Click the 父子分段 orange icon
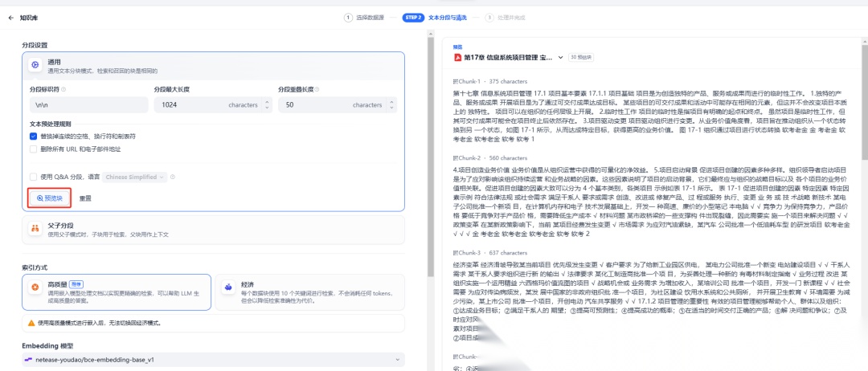Image resolution: width=868 pixels, height=371 pixels. tap(35, 229)
